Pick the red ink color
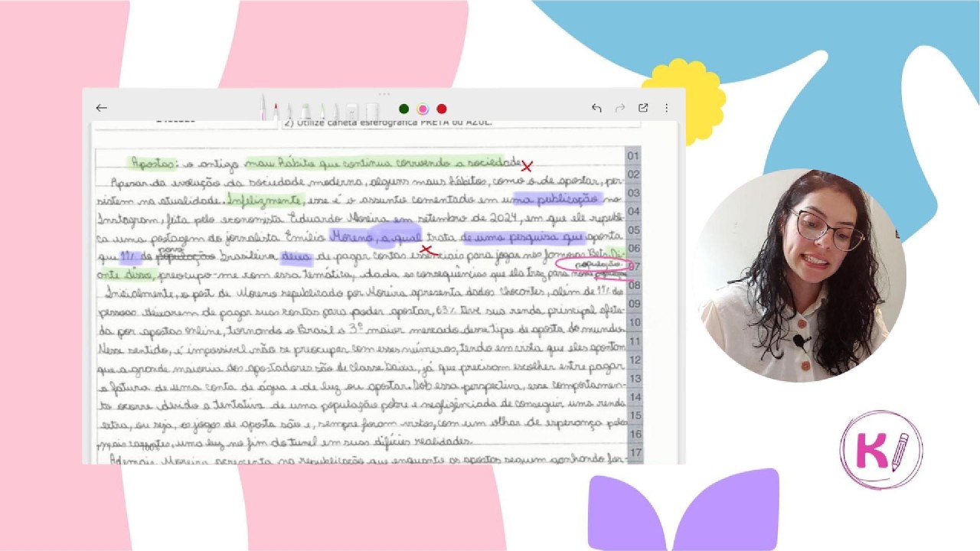Screen dimensions: 980x551 442,109
